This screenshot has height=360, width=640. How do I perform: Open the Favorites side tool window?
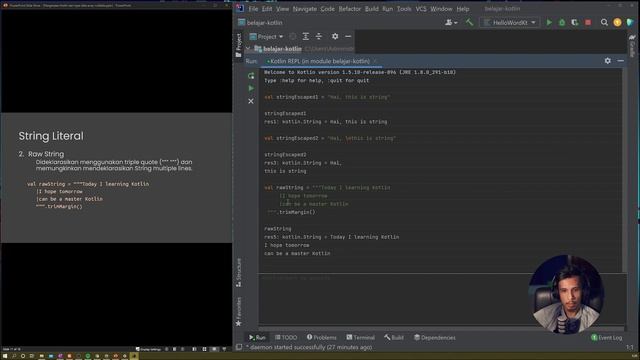click(x=239, y=311)
